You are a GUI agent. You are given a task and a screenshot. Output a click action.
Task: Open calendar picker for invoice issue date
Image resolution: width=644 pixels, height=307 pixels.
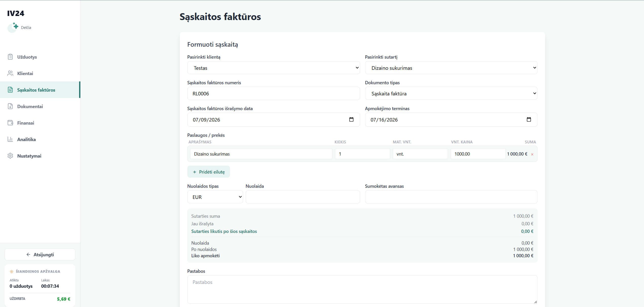tap(351, 120)
